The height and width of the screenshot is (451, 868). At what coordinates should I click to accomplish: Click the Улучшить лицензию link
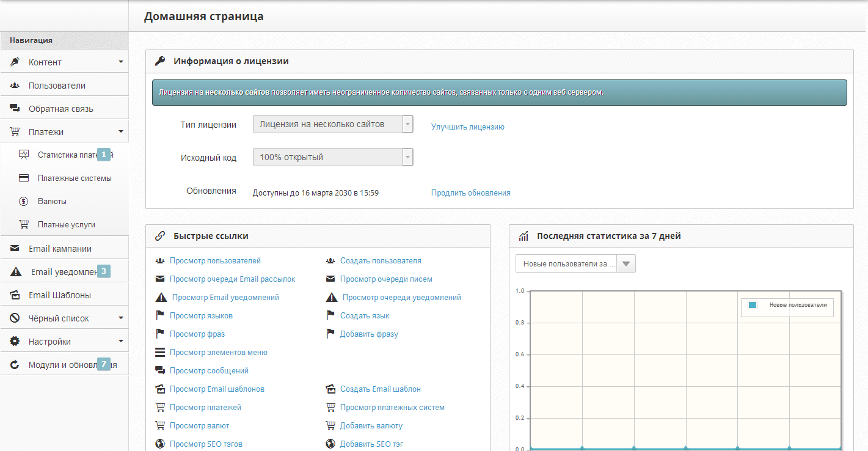click(x=467, y=127)
